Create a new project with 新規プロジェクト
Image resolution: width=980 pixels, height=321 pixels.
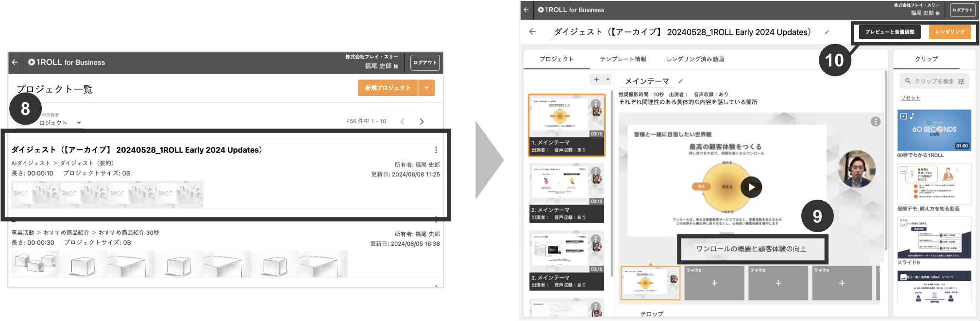click(x=388, y=88)
